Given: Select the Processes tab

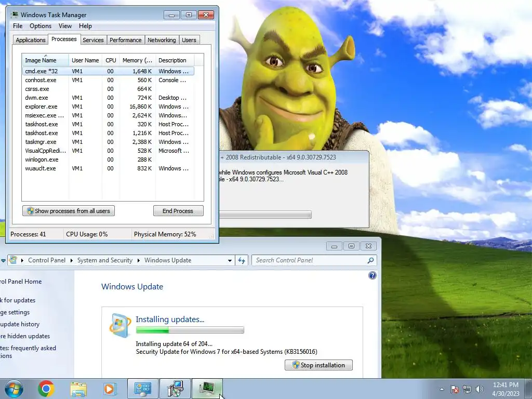Looking at the screenshot, I should 64,39.
